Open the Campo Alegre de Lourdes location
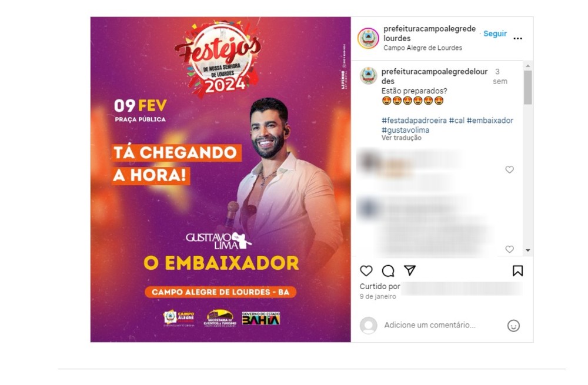This screenshot has width=588, height=385. click(423, 48)
